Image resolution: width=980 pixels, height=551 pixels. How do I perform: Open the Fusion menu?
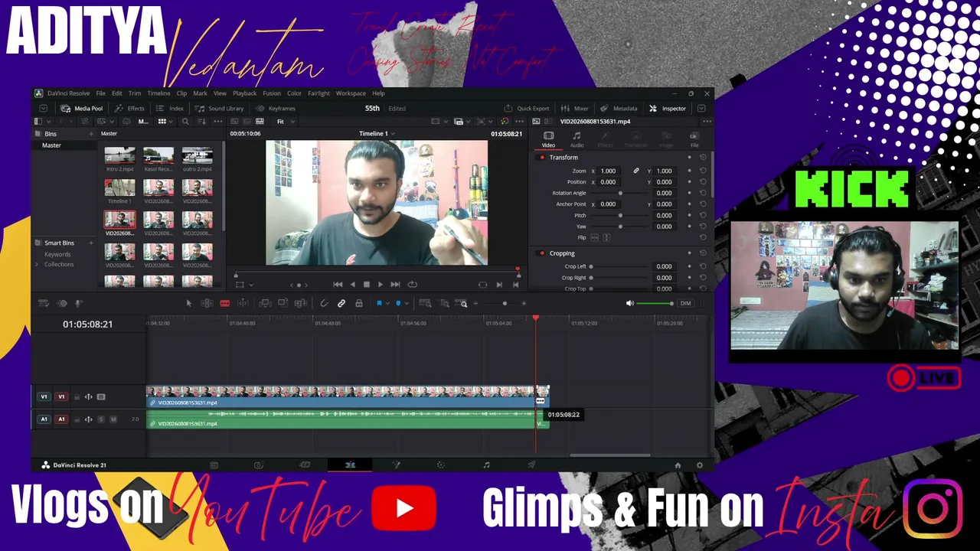pos(272,93)
